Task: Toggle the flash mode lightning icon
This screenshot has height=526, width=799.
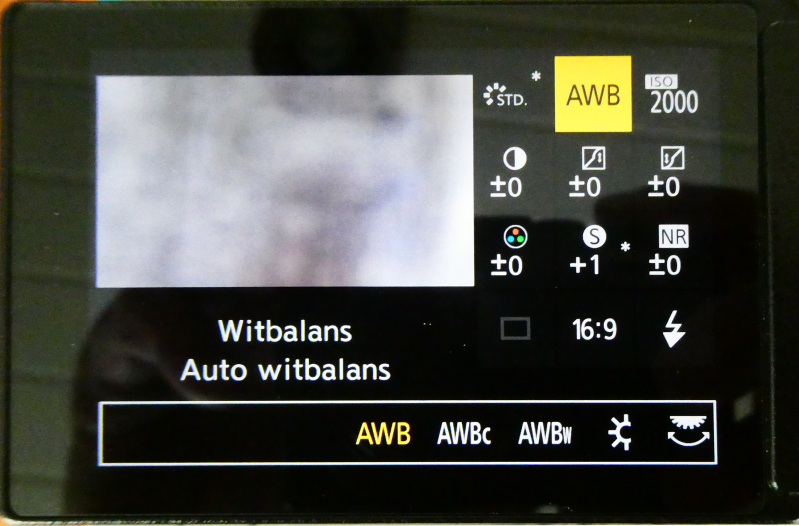Action: [x=674, y=329]
